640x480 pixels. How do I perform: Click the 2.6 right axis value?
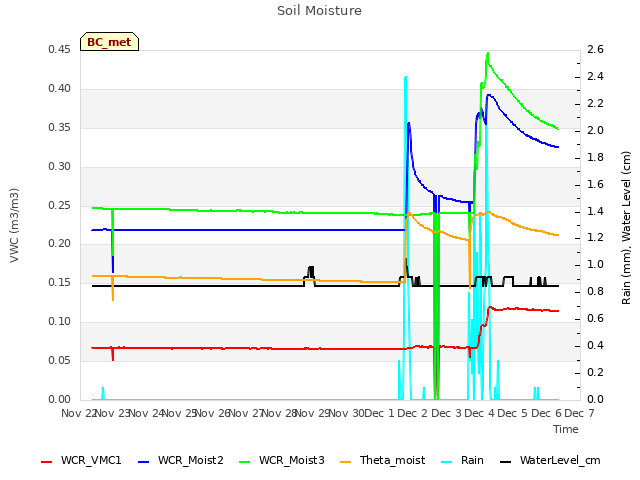(x=595, y=49)
